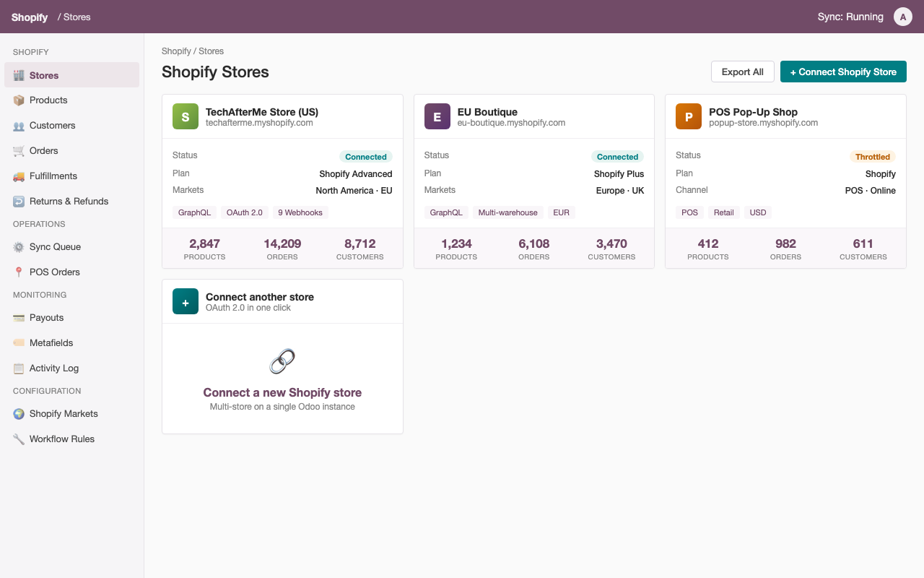The height and width of the screenshot is (578, 924).
Task: Click the USD tag
Action: [758, 212]
